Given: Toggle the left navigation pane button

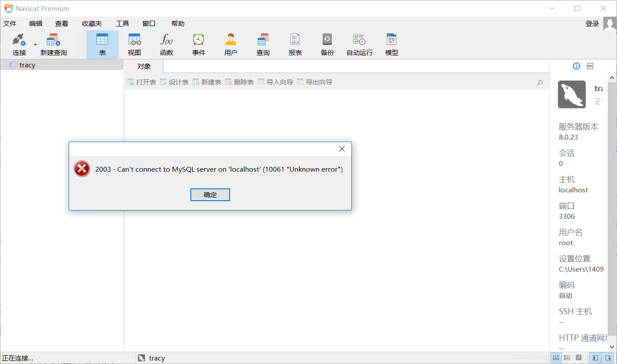Looking at the screenshot, I should [x=595, y=357].
